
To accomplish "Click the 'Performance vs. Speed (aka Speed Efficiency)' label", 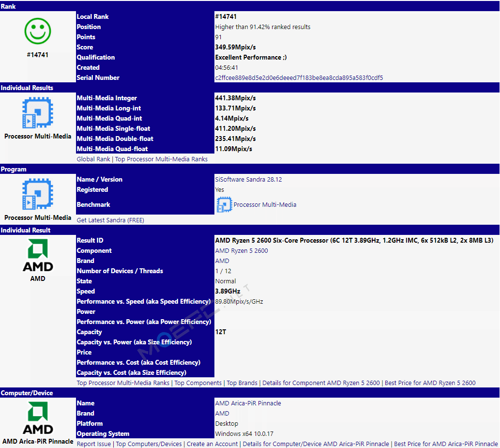I will coord(143,302).
